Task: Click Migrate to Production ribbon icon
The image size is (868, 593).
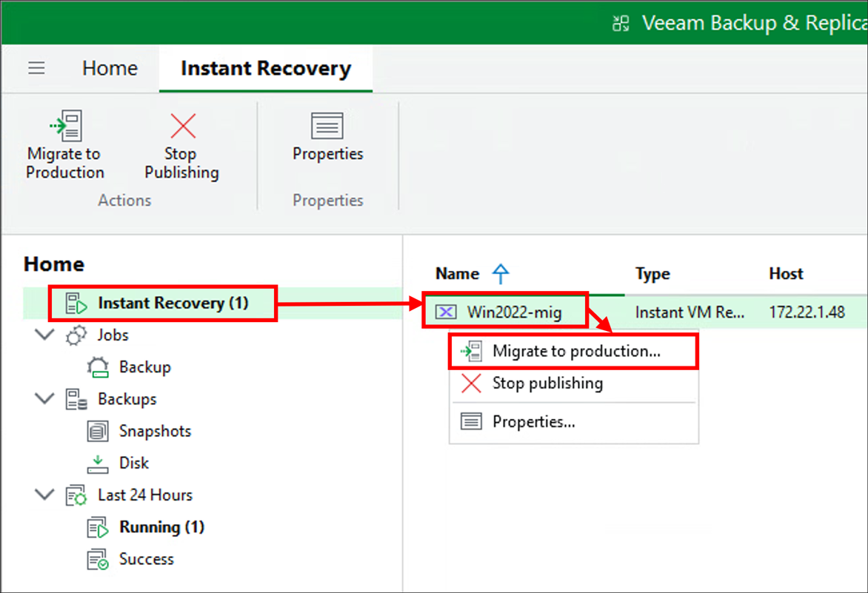Action: pyautogui.click(x=67, y=126)
